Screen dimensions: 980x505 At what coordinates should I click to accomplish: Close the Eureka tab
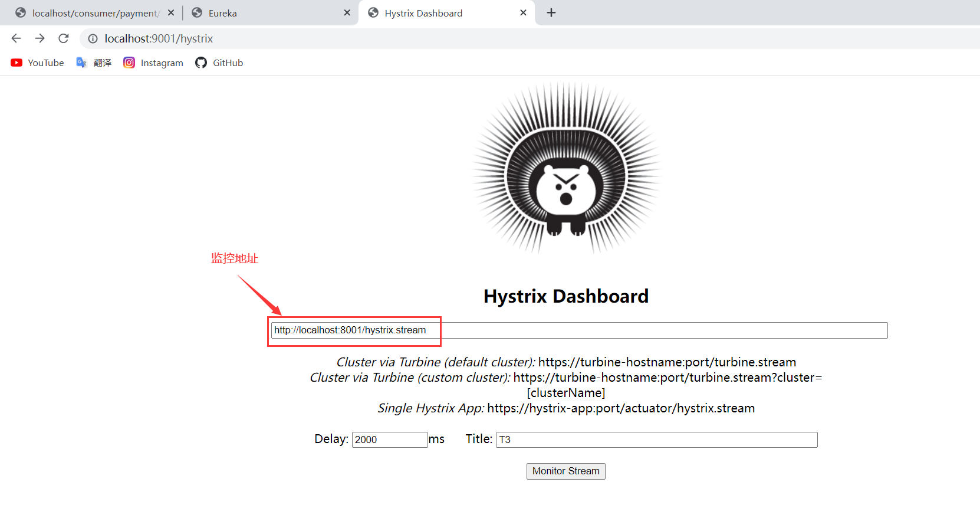pyautogui.click(x=347, y=12)
